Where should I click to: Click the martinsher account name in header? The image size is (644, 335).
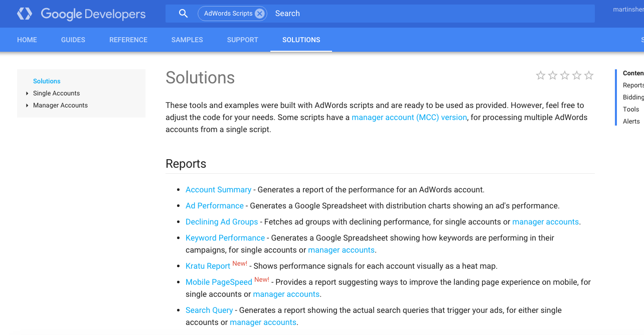tap(628, 10)
